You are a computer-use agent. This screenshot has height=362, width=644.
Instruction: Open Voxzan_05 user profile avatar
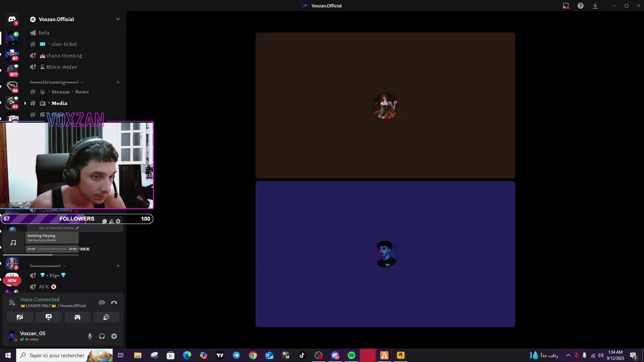[12, 336]
